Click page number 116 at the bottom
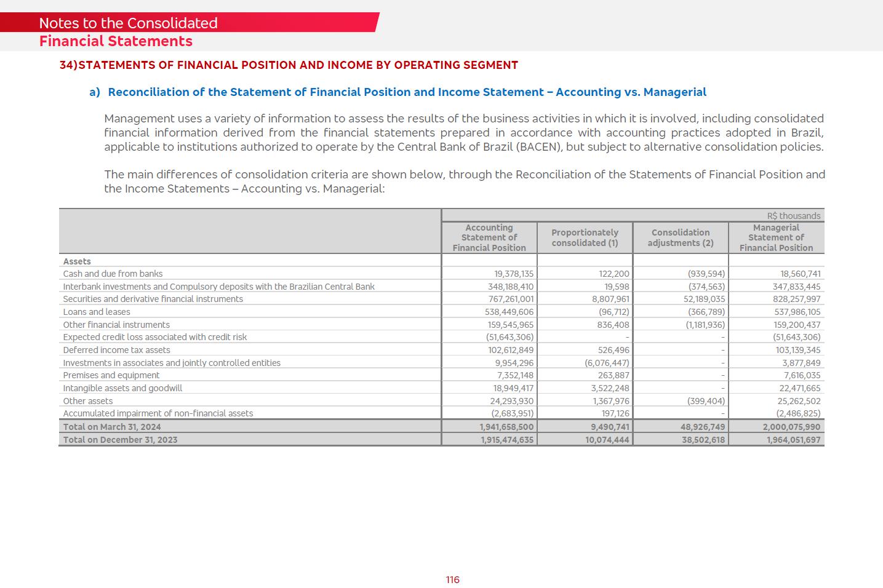The height and width of the screenshot is (588, 883). point(452,580)
